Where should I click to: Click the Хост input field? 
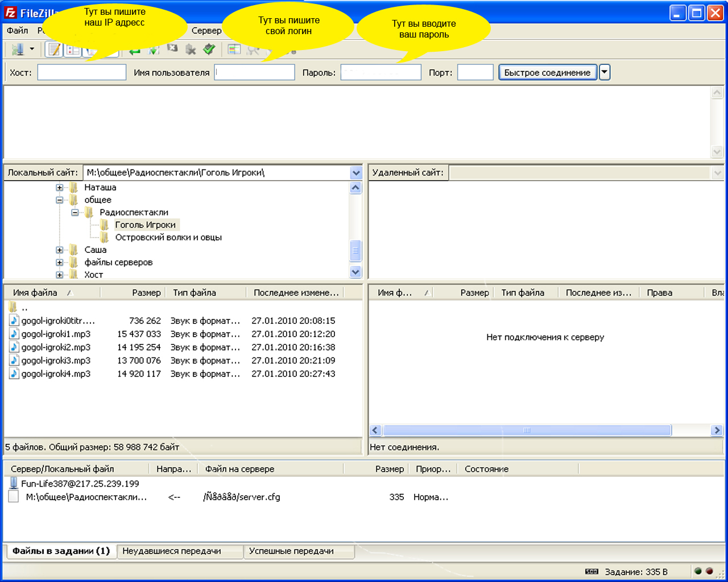(x=82, y=72)
